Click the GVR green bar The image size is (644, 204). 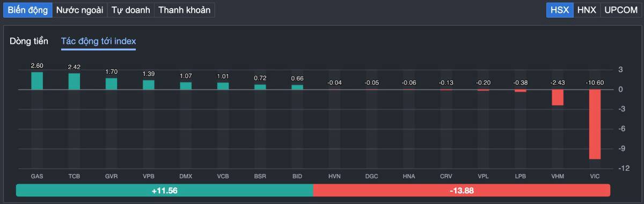click(111, 84)
